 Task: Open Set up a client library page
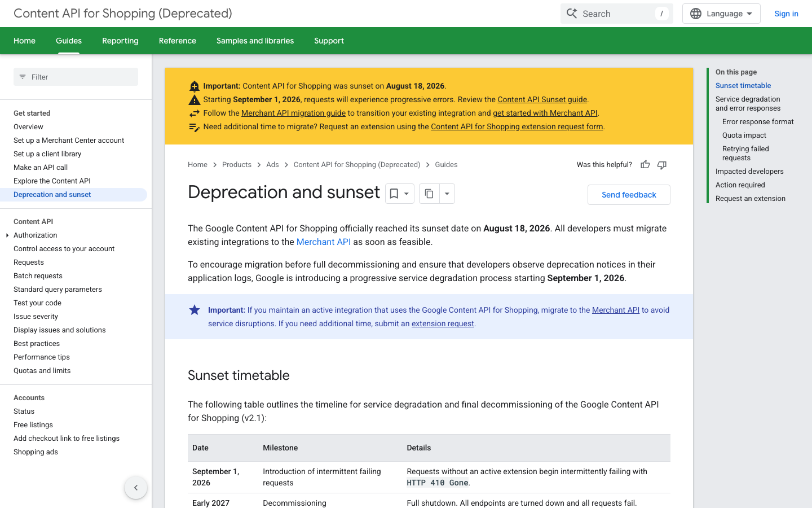click(x=47, y=154)
